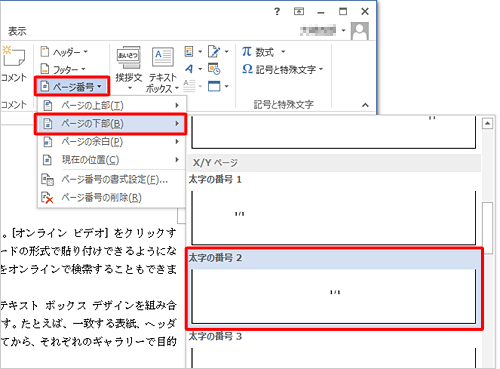Open the 数式 dropdown arrow
The width and height of the screenshot is (500, 369).
tap(283, 52)
